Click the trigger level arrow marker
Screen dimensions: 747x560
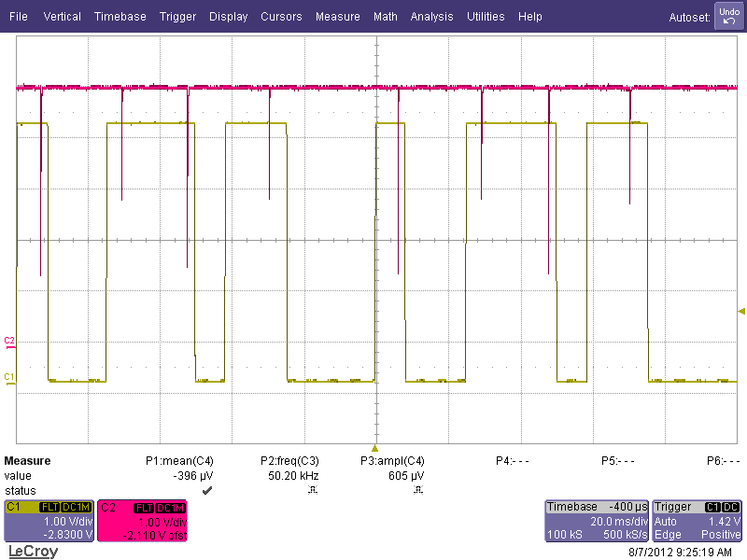tap(741, 312)
